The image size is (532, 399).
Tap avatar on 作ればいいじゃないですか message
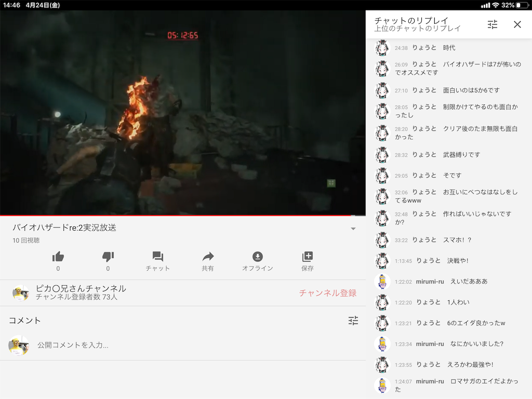pos(382,218)
